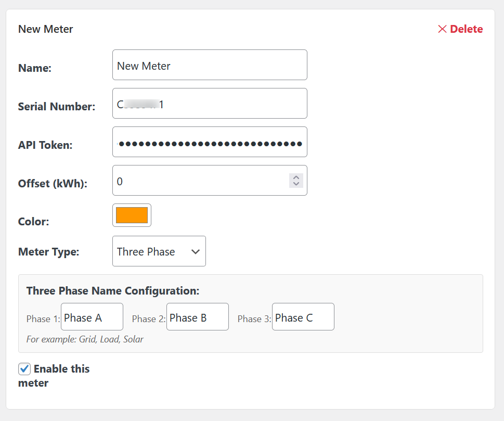Screen dimensions: 504x421
Task: Click the 'Meter Type:' label
Action: tap(48, 252)
